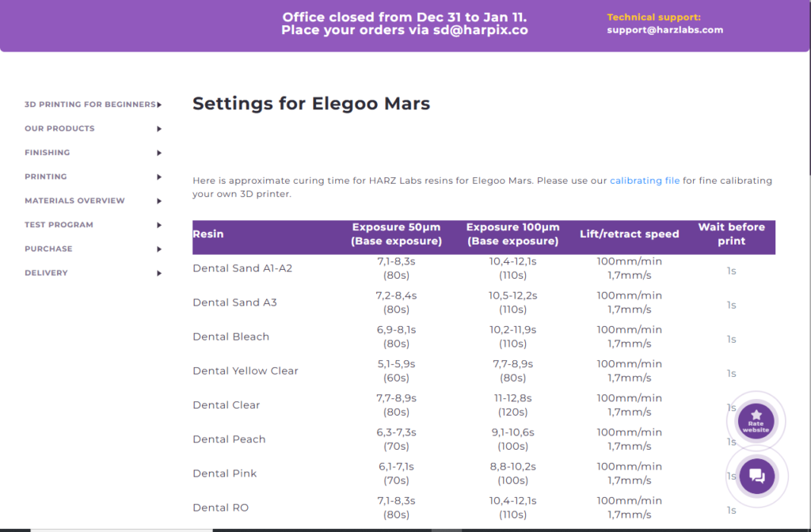Expand the Purchase submenu arrow
The height and width of the screenshot is (532, 811).
tap(159, 249)
